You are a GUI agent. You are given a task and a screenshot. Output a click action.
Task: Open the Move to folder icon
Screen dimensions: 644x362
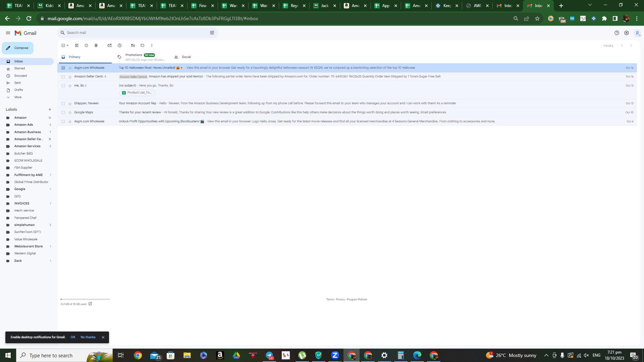tap(133, 46)
